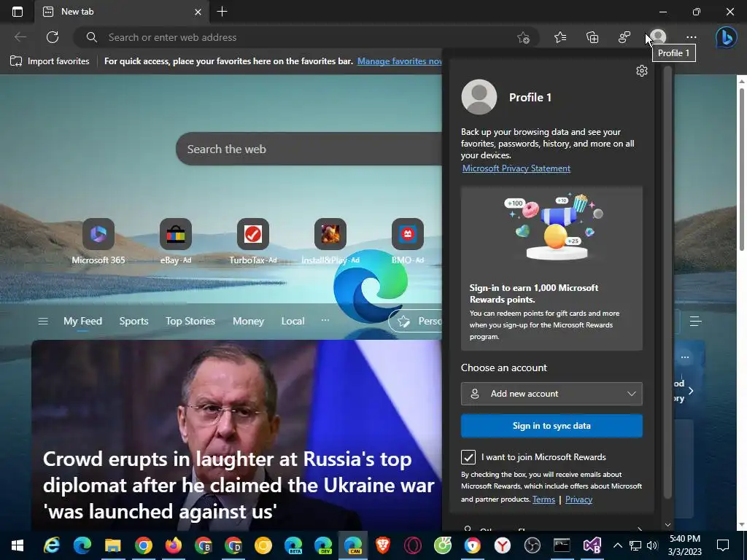Open profile settings gear icon
The height and width of the screenshot is (560, 747).
pyautogui.click(x=642, y=71)
